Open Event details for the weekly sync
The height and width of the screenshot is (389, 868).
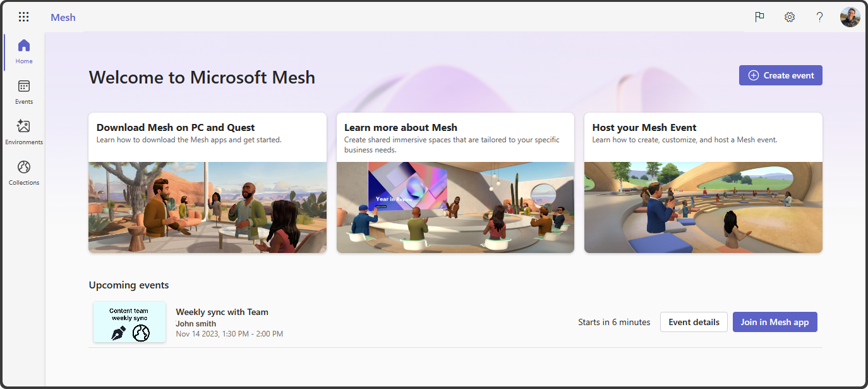point(694,321)
